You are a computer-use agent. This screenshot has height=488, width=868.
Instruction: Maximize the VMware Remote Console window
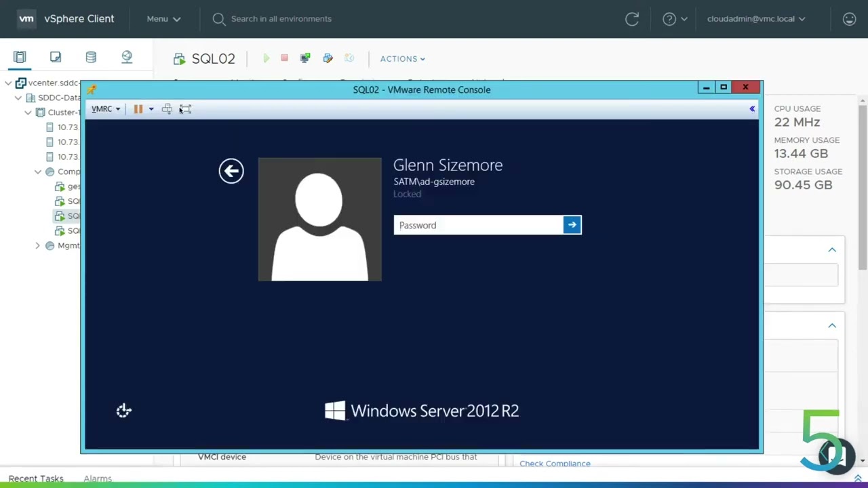point(724,87)
